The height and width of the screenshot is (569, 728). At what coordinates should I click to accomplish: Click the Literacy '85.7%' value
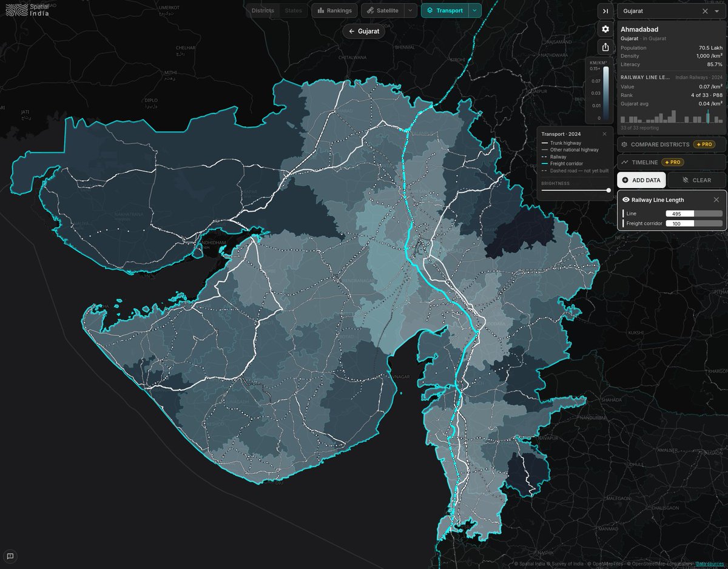[x=715, y=64]
